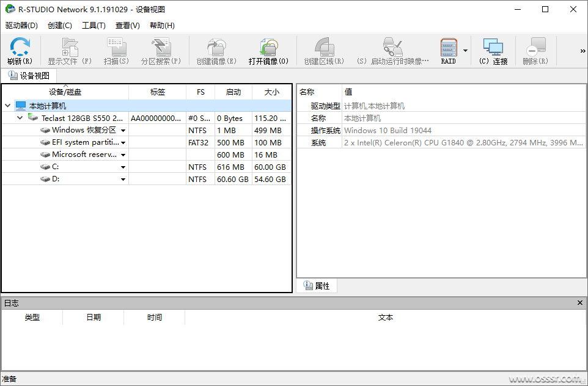Open the 驱动器(D) menu
588x386 pixels.
pyautogui.click(x=22, y=26)
